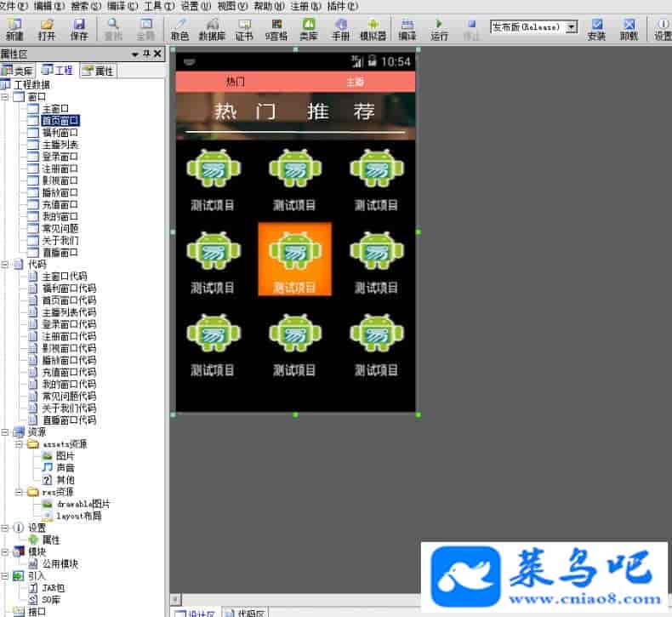
Task: Open the 9宫格 nine-grid tool
Action: point(276,29)
